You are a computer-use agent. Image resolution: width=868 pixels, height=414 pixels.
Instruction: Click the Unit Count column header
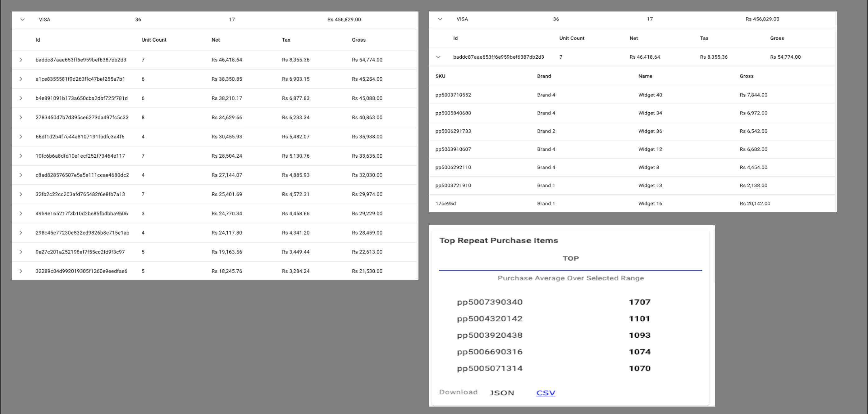point(153,39)
